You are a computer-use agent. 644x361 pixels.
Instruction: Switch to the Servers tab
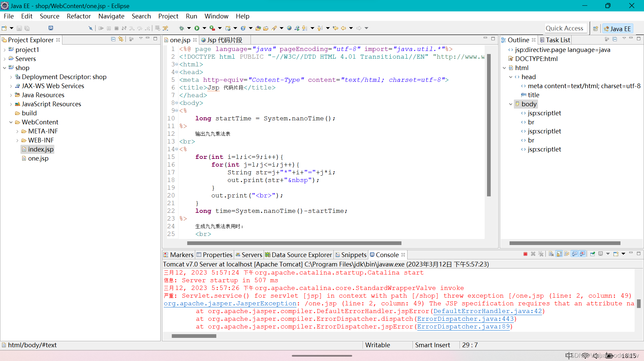(249, 255)
